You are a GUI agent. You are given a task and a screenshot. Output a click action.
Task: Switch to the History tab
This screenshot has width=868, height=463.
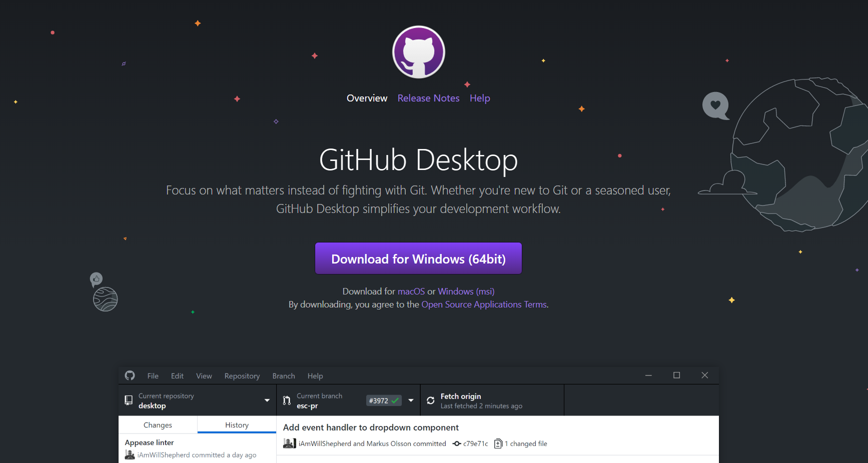237,425
